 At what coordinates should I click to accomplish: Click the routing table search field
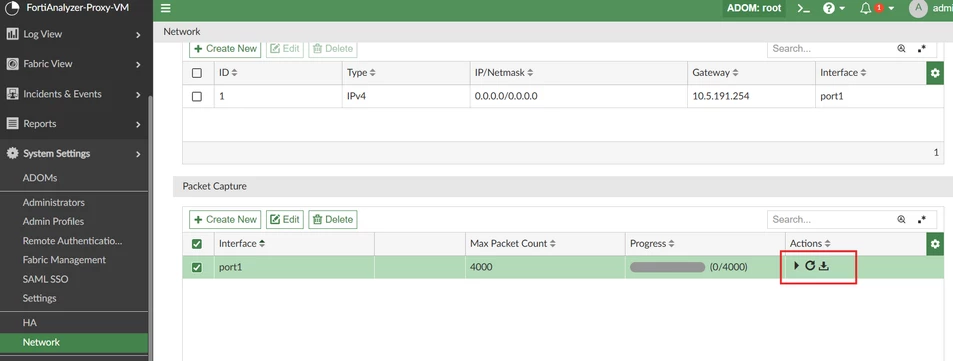point(830,49)
